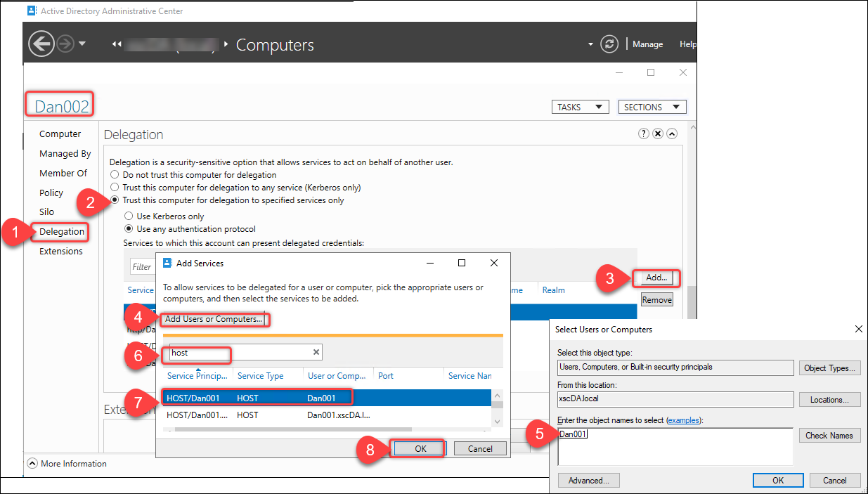Expand the More Information panel
This screenshot has width=868, height=494.
point(32,463)
